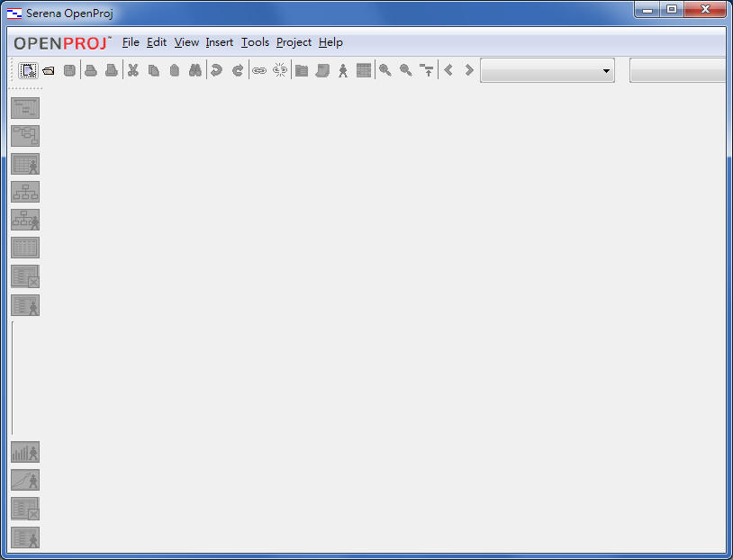This screenshot has width=733, height=560.
Task: Select the Resources view
Action: click(24, 164)
